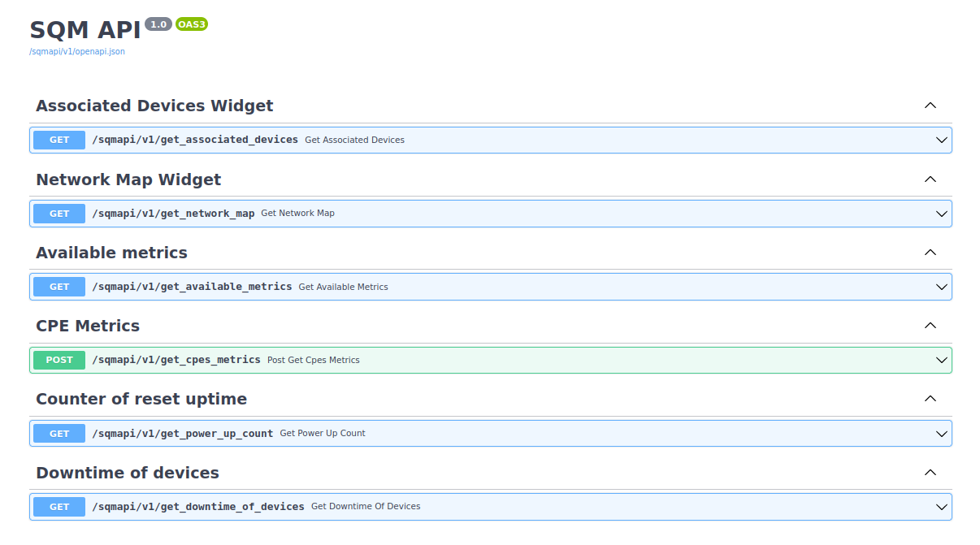Click the OAS3 version badge
Screen dimensions: 980x545
pyautogui.click(x=192, y=24)
